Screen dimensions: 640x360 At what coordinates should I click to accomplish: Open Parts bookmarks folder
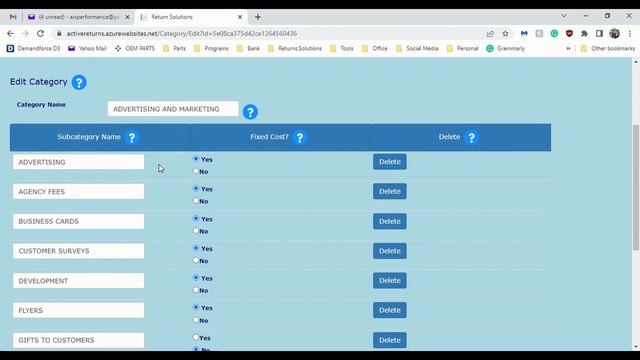click(174, 49)
